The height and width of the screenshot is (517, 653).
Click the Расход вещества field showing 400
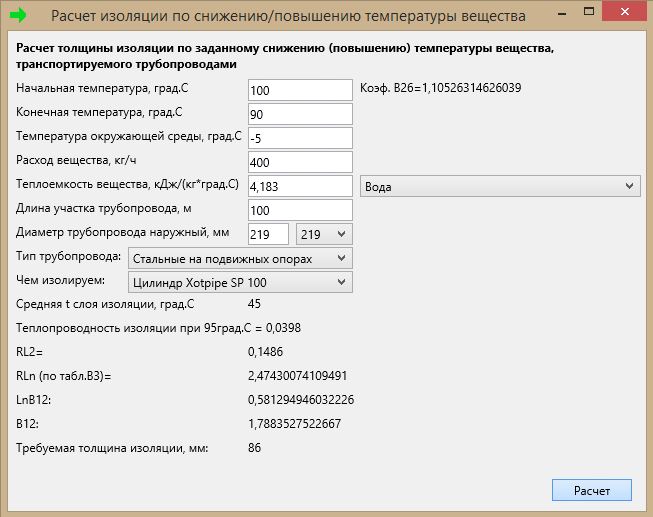coord(300,162)
